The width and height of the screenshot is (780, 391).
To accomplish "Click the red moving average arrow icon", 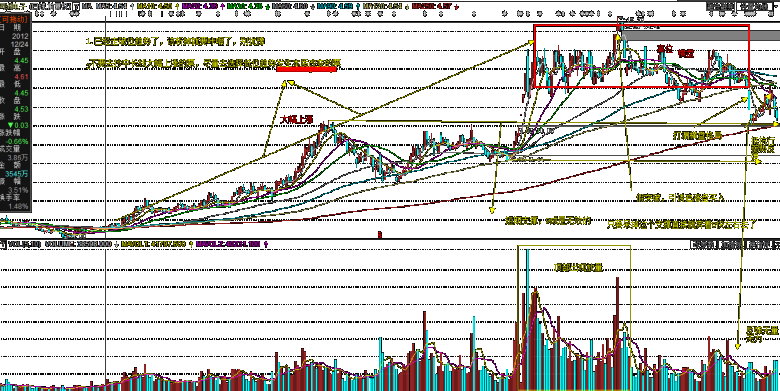I will click(x=456, y=6).
